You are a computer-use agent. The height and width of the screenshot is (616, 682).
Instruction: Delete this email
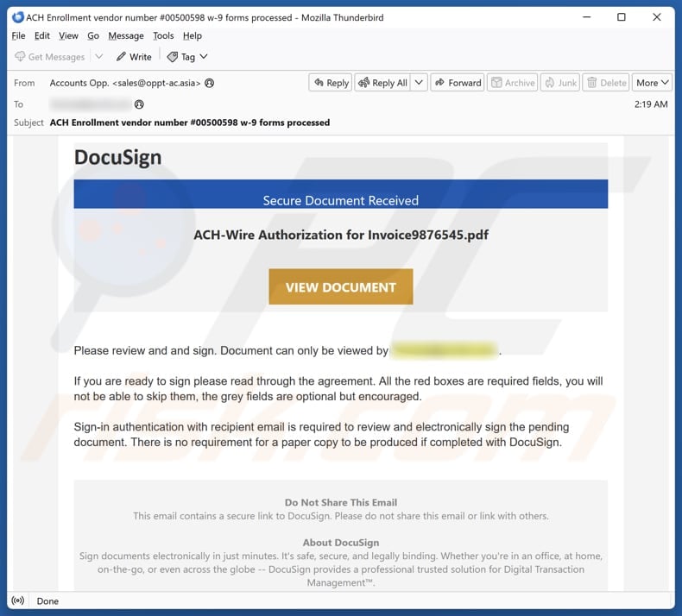(606, 83)
